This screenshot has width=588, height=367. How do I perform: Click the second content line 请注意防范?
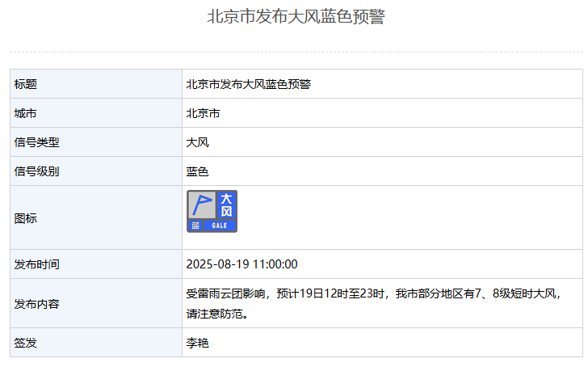tap(216, 314)
